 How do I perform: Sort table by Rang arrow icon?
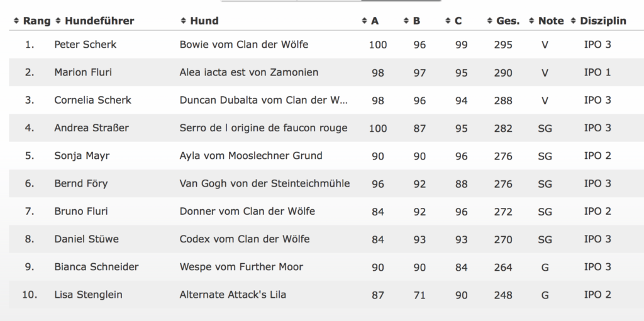pyautogui.click(x=16, y=21)
